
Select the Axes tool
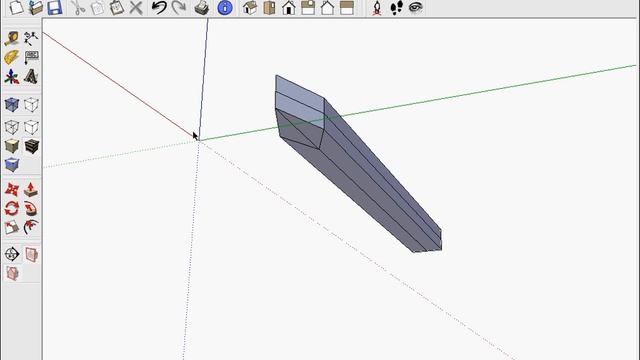(12, 76)
